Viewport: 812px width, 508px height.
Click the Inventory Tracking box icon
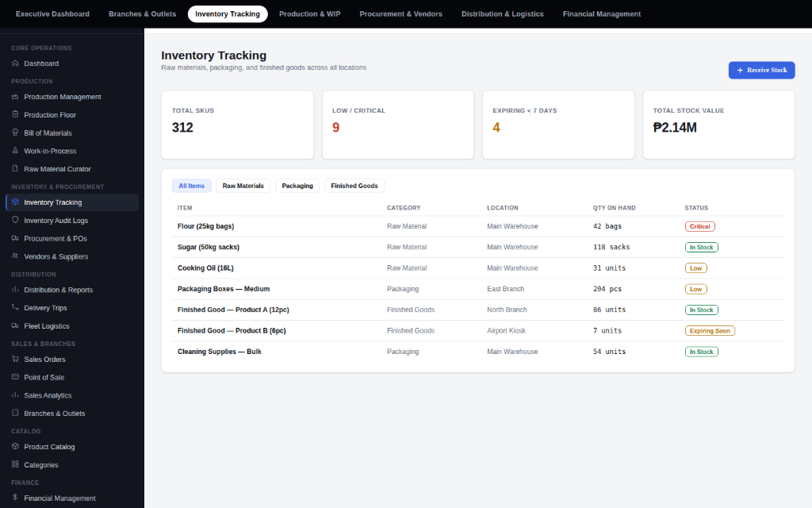[15, 202]
